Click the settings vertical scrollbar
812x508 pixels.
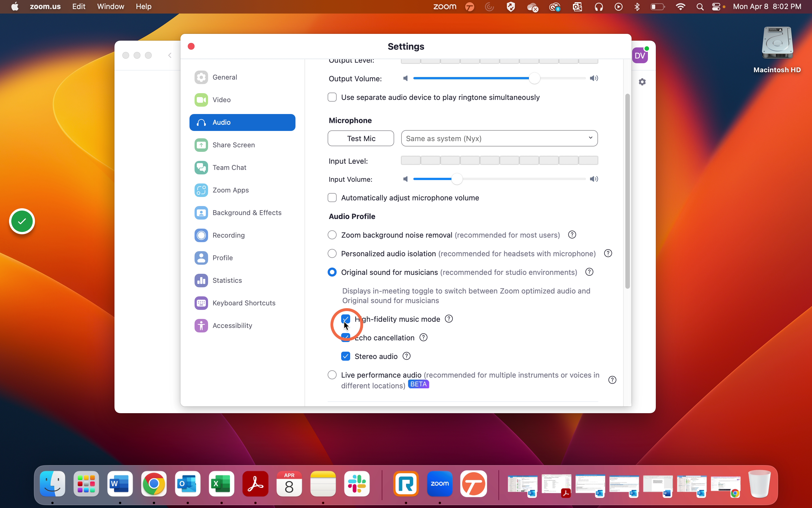(627, 191)
